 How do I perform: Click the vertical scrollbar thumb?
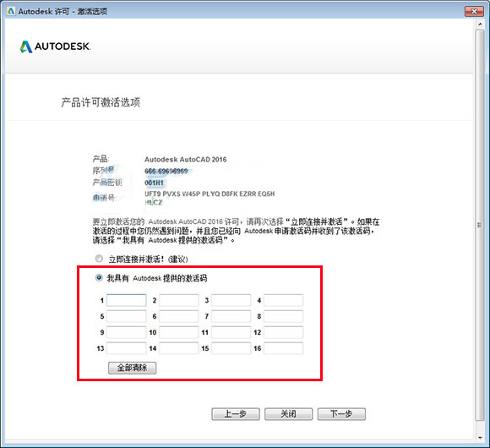click(480, 225)
